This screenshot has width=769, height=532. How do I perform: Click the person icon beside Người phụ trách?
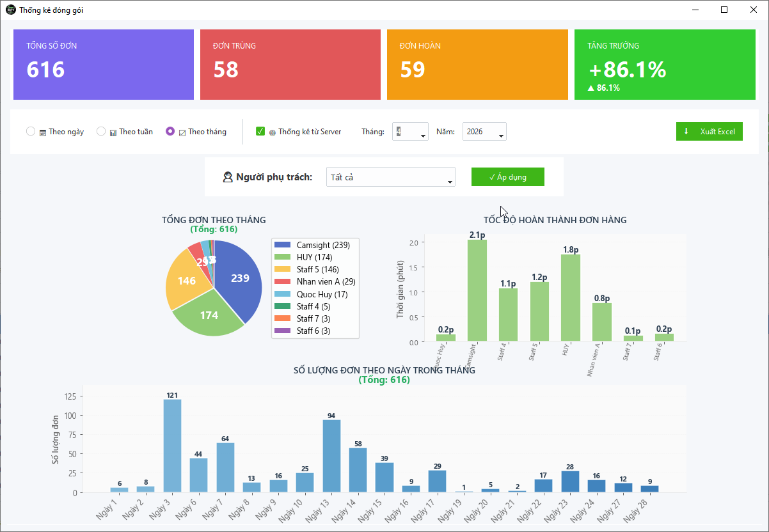(228, 177)
